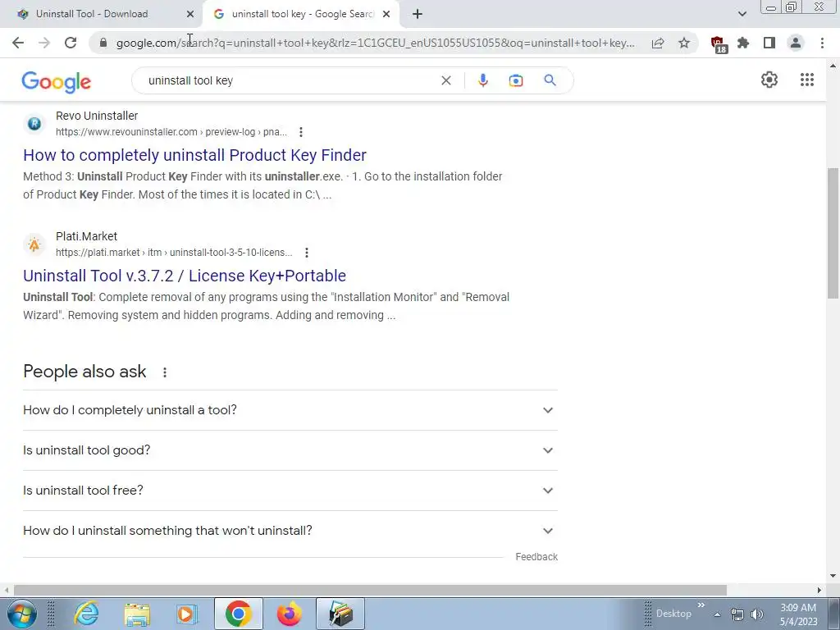The width and height of the screenshot is (840, 630).
Task: Launch Internet Explorer from taskbar
Action: click(x=87, y=614)
